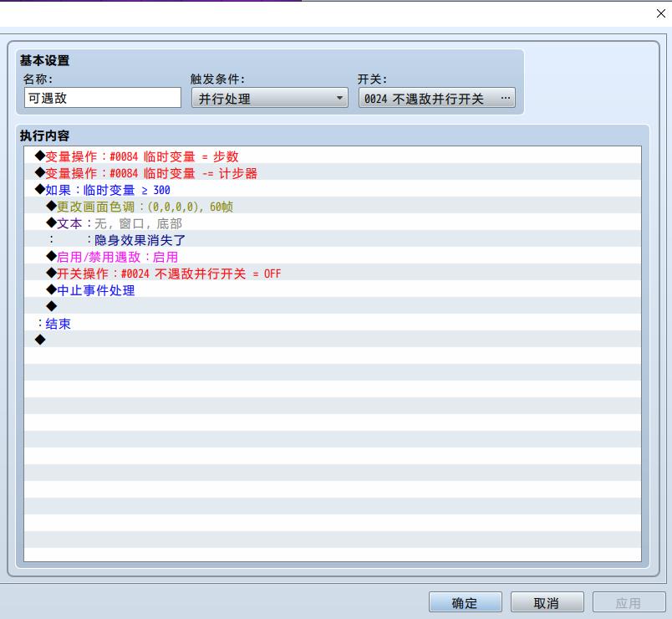
Task: Open the 触发条件 dropdown showing 并行处理
Action: click(270, 98)
